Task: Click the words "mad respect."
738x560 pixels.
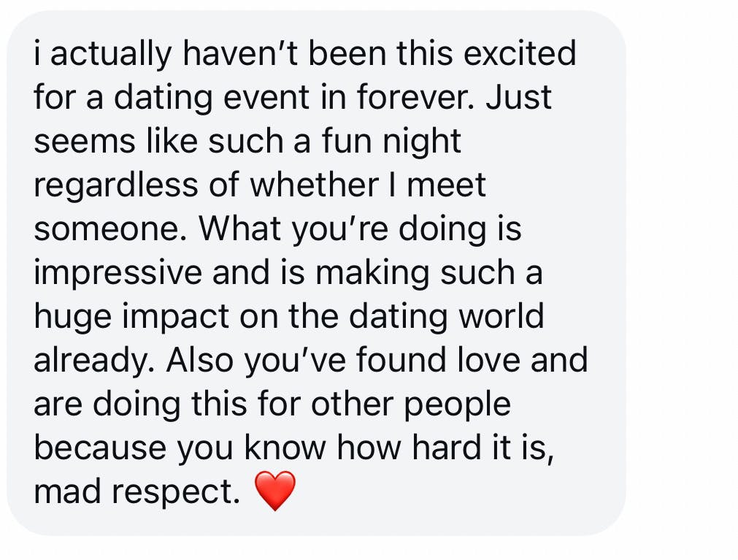Action: point(137,493)
